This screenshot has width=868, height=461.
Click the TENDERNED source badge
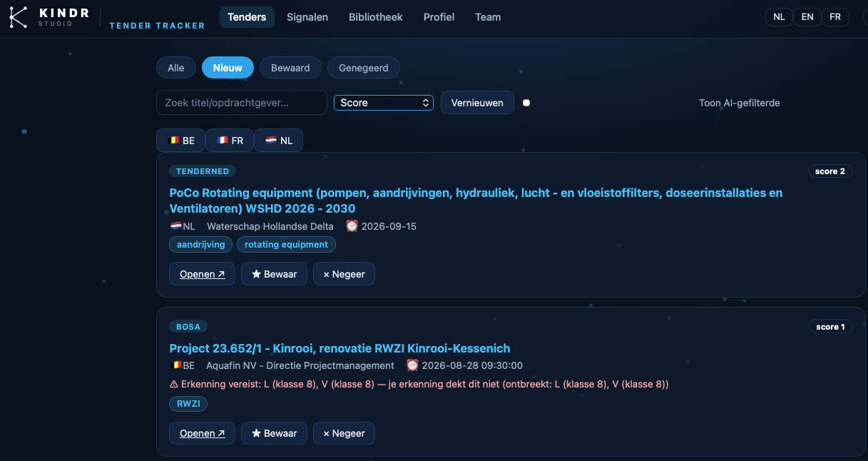(x=203, y=171)
